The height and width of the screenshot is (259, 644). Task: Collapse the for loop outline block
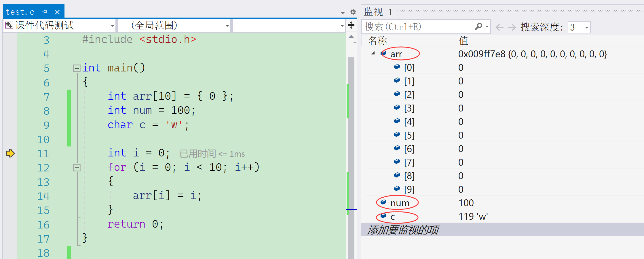[x=77, y=168]
